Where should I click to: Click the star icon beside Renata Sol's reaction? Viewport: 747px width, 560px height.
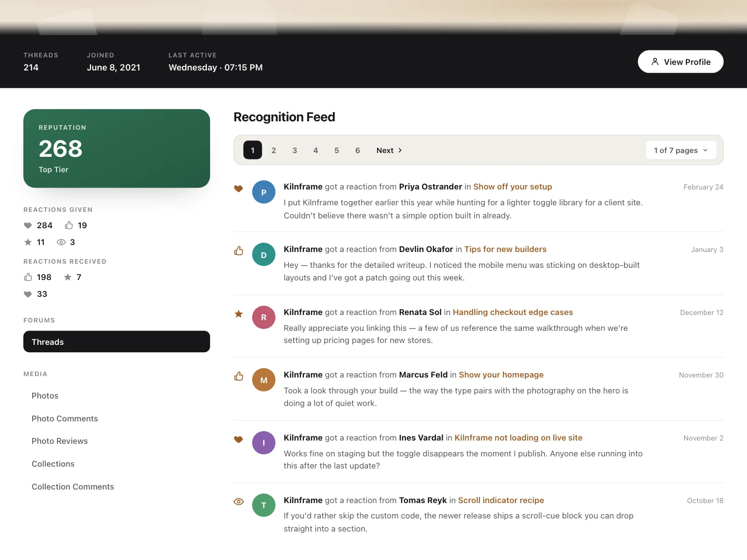(x=239, y=314)
